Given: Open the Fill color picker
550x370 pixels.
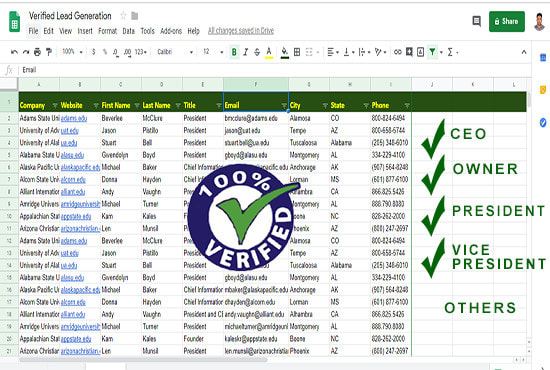Looking at the screenshot, I should coord(285,52).
